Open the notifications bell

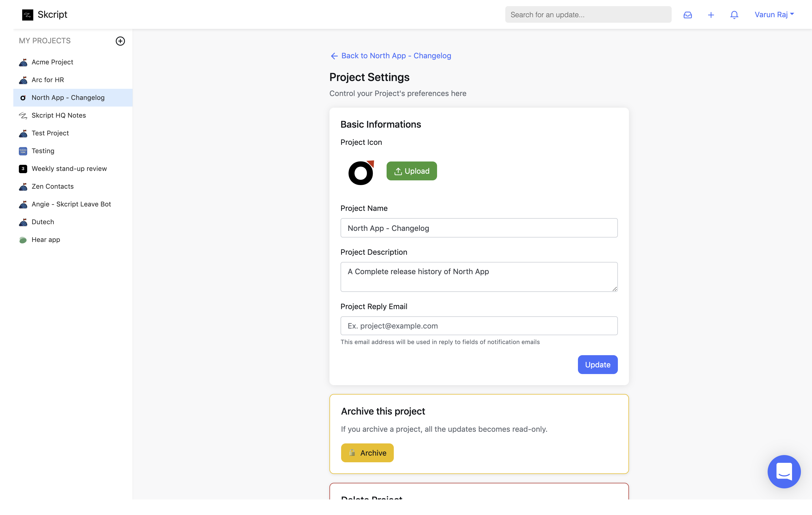734,15
